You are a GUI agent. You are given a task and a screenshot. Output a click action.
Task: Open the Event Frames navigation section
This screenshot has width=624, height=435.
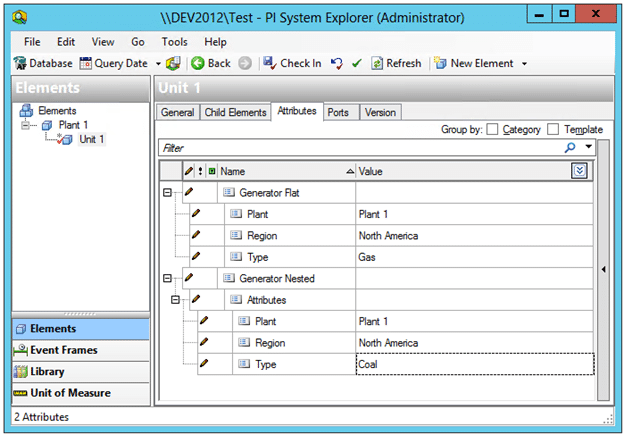click(66, 350)
